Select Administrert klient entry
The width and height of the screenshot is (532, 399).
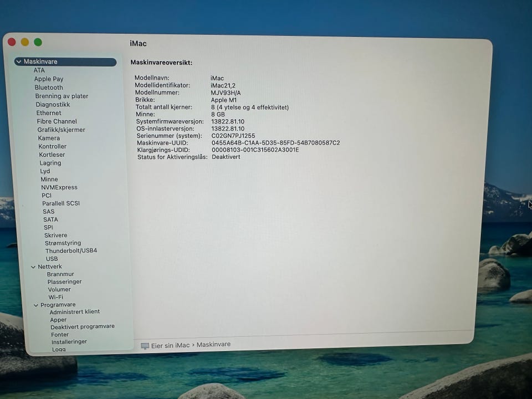pyautogui.click(x=75, y=312)
